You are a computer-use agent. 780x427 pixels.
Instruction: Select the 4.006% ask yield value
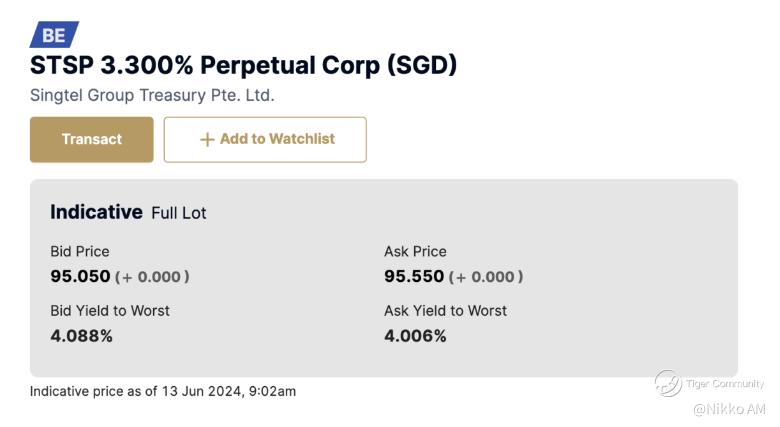pos(415,336)
